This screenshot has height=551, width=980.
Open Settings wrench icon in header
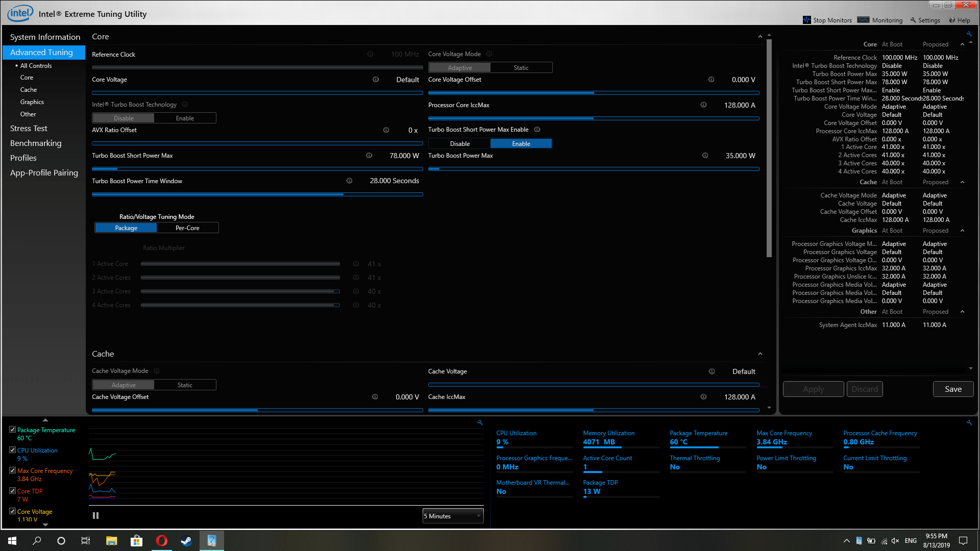(x=913, y=20)
